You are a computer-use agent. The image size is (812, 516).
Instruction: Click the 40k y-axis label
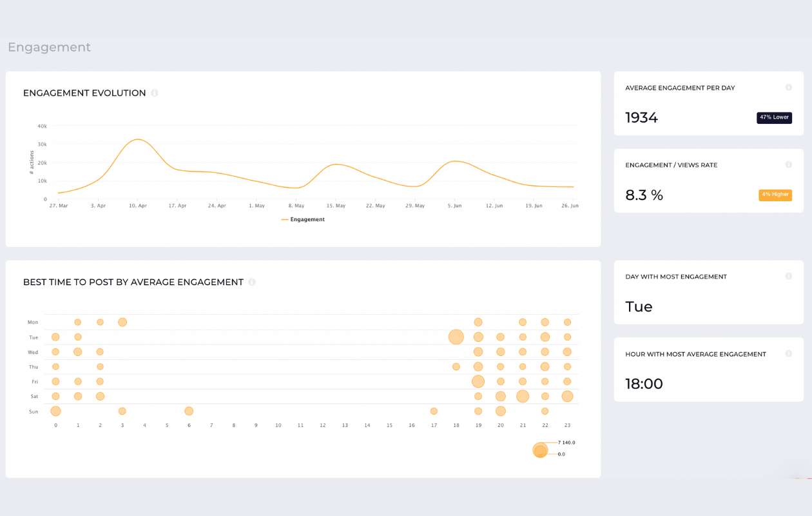point(42,126)
